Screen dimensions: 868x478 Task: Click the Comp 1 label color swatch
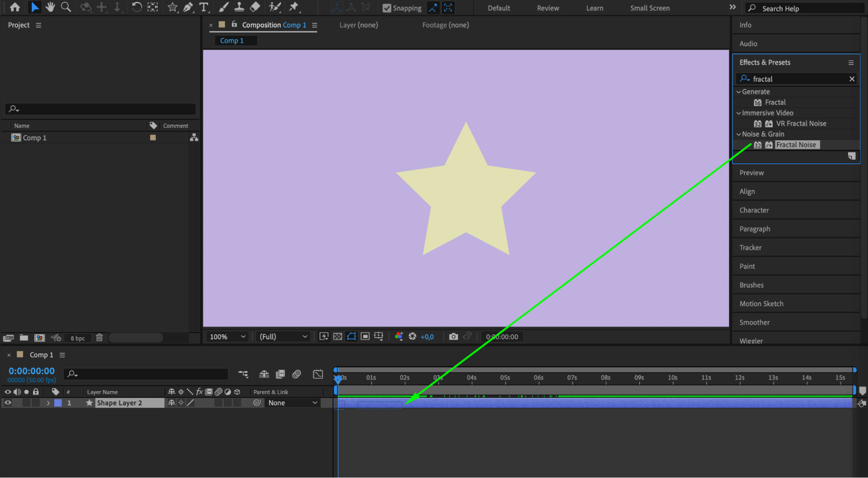click(153, 138)
